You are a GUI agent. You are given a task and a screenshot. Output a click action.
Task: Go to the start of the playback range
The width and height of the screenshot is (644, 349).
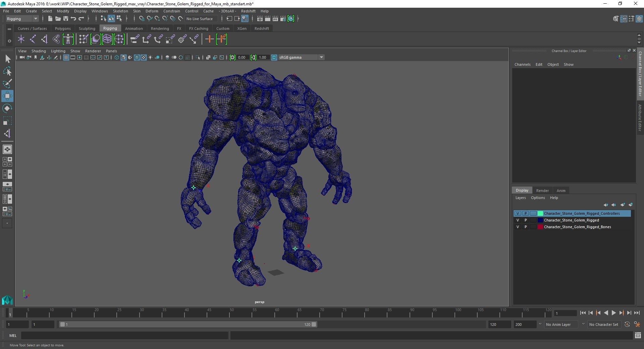point(583,313)
